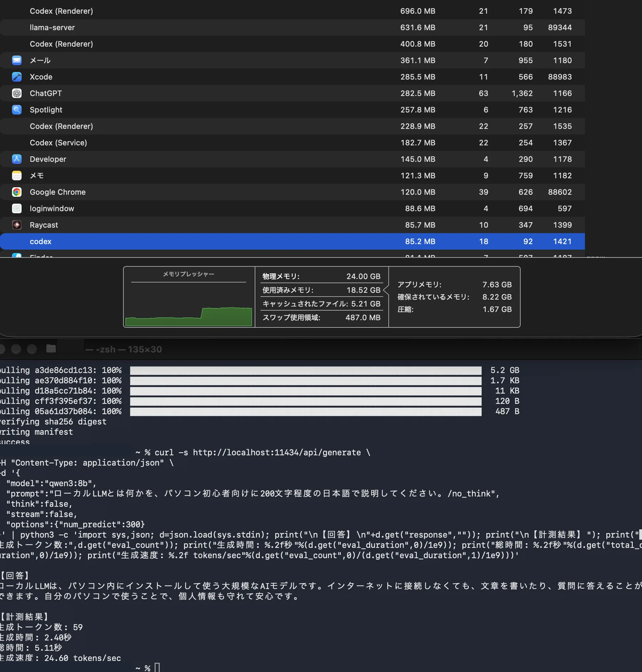
Task: Select the Codex (Service) process row
Action: 292,143
